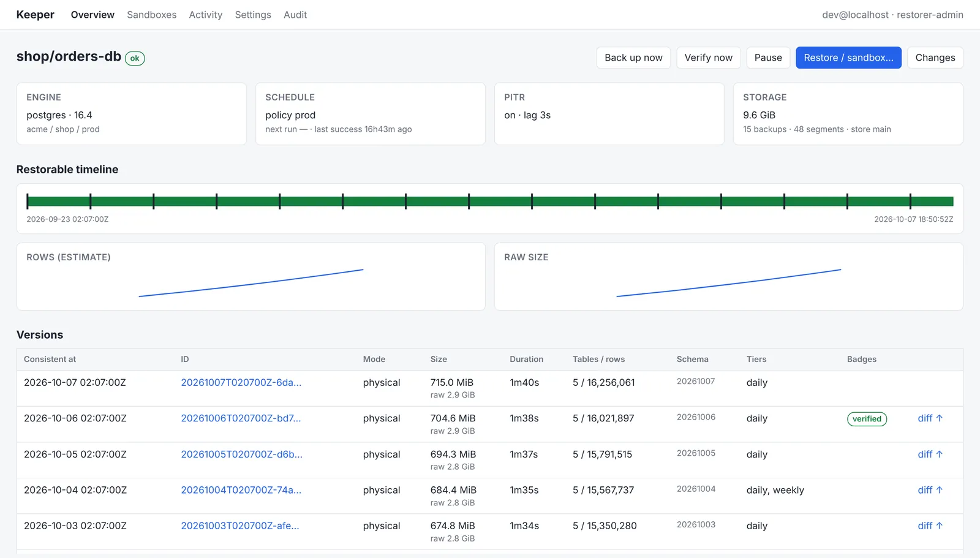Pause the backup schedule
Image resolution: width=980 pixels, height=558 pixels.
(768, 58)
